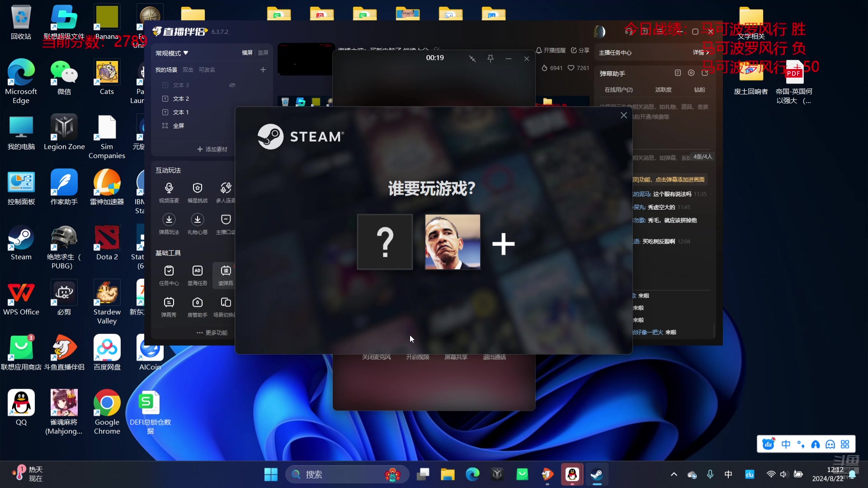Image resolution: width=868 pixels, height=488 pixels.
Task: Toggle 中 Chinese mode in Baidu IME bar
Action: (x=786, y=445)
